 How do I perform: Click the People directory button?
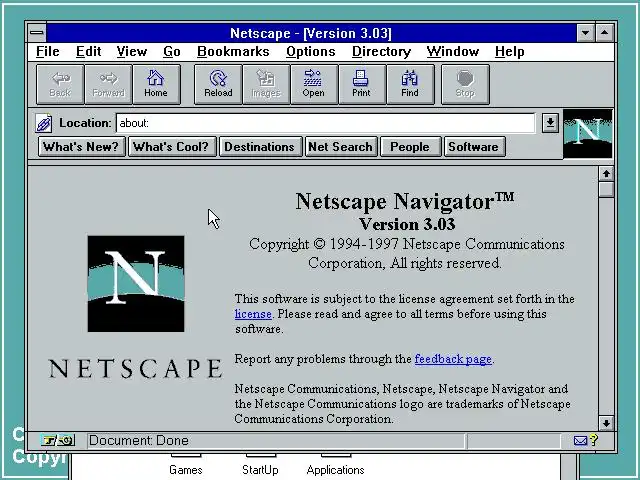click(410, 147)
